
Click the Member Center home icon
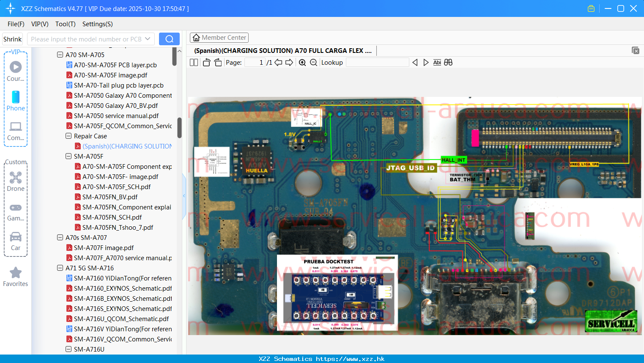click(196, 38)
